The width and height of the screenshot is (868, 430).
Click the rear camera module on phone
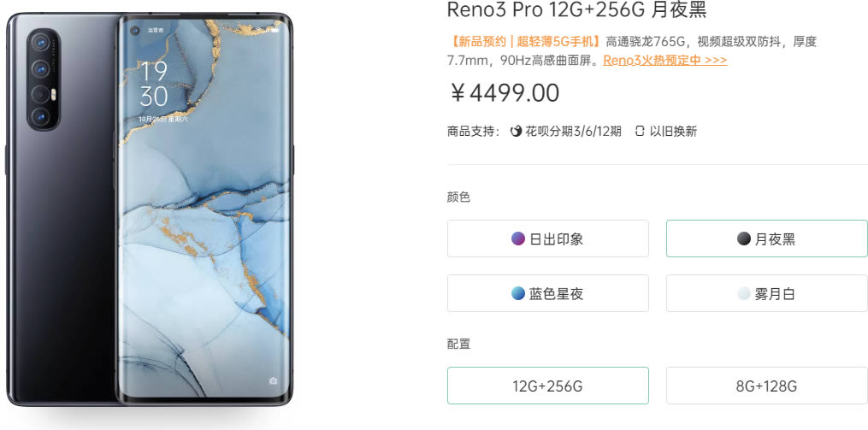[x=43, y=80]
